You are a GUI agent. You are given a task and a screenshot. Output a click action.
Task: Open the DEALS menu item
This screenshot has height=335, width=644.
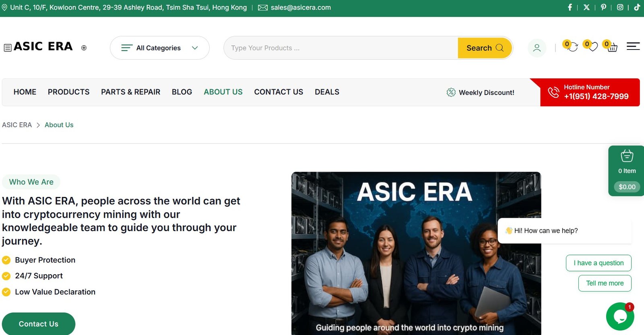pos(327,92)
